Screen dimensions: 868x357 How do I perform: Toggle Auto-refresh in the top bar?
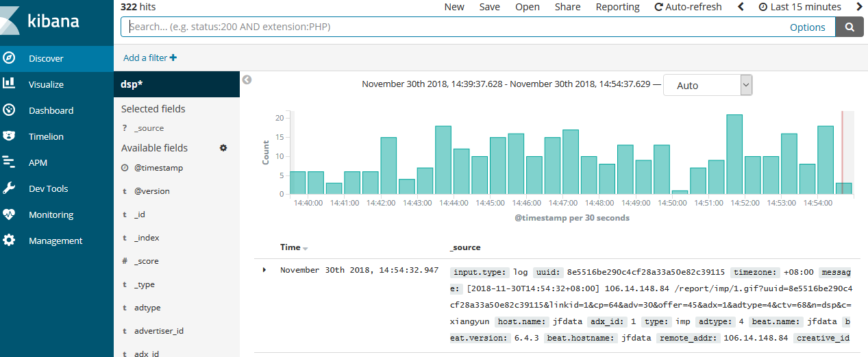coord(688,7)
